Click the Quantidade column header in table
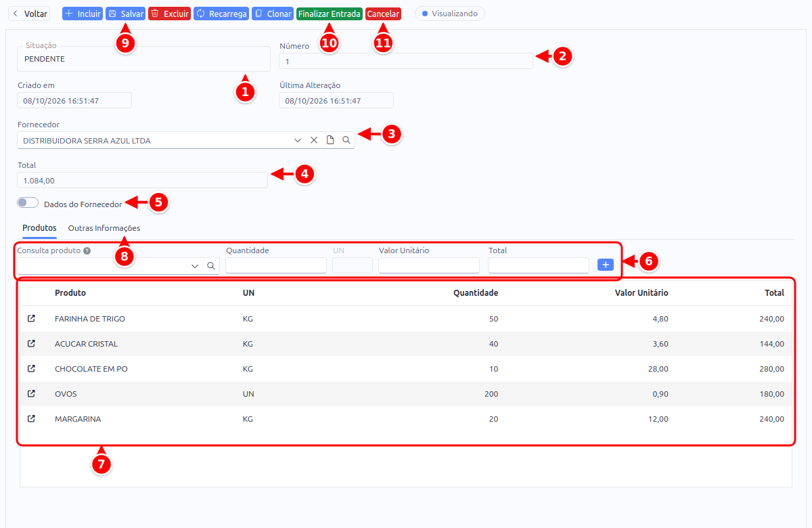 pyautogui.click(x=476, y=292)
